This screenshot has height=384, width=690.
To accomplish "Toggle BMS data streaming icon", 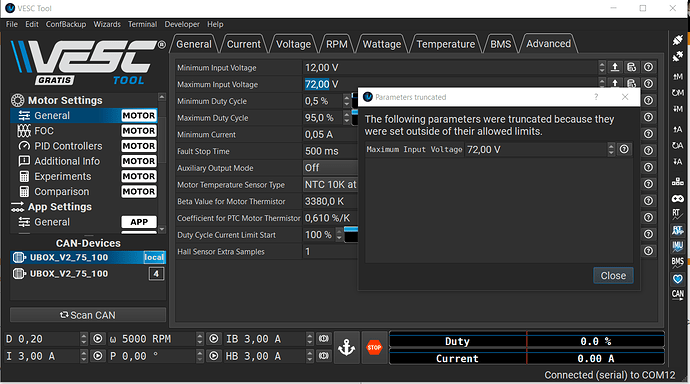I will (678, 262).
